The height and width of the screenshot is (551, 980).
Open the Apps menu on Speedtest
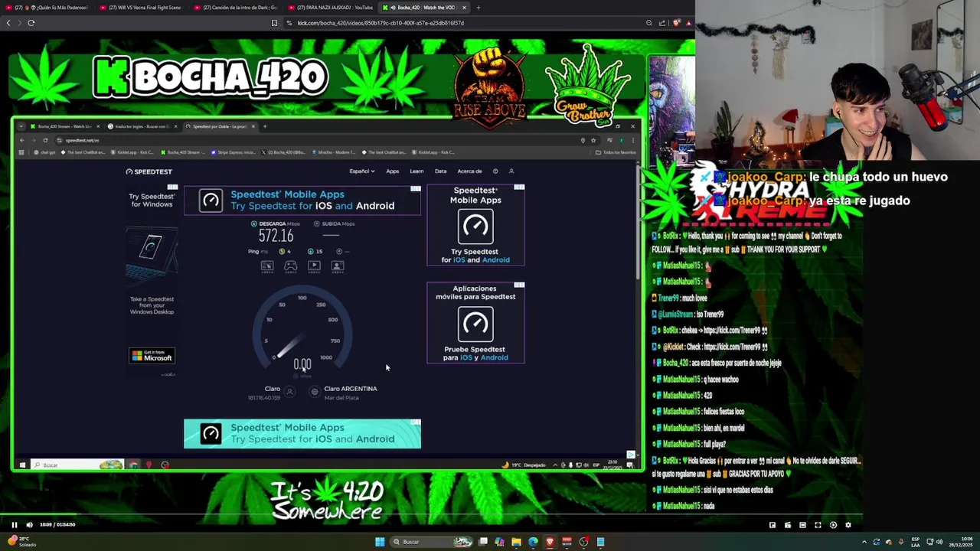392,171
